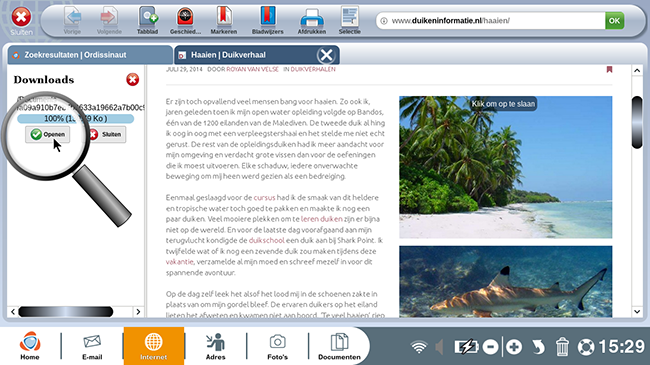Print page with Afdrukken icon

click(x=311, y=19)
